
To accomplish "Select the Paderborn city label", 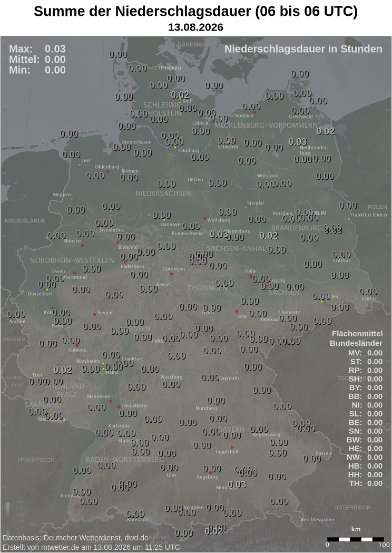I will click(x=132, y=266).
